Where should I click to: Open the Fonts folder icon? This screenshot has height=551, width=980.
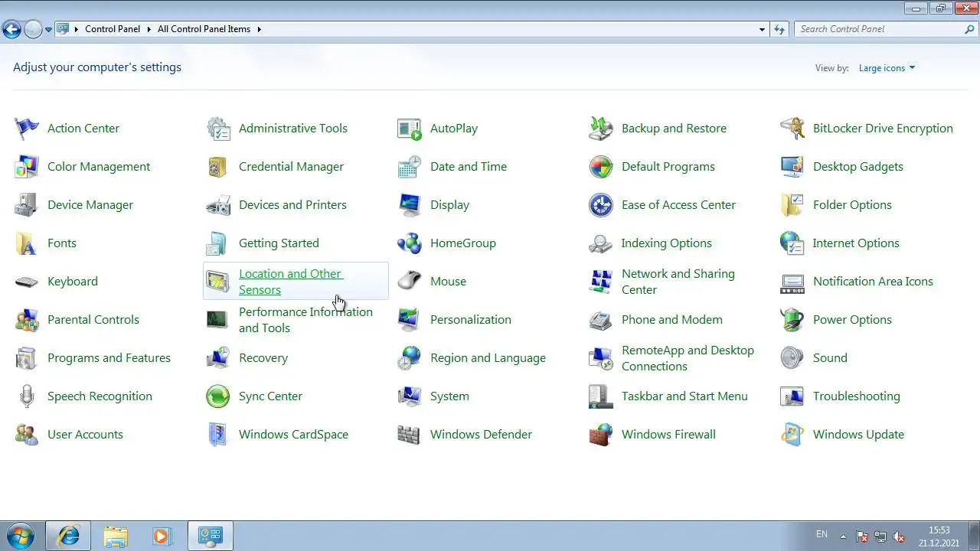27,243
